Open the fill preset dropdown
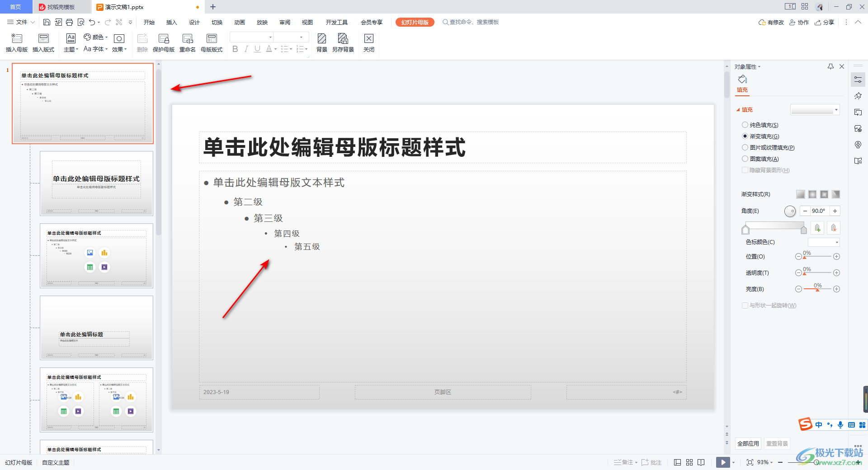Viewport: 868px width, 470px height. point(815,109)
